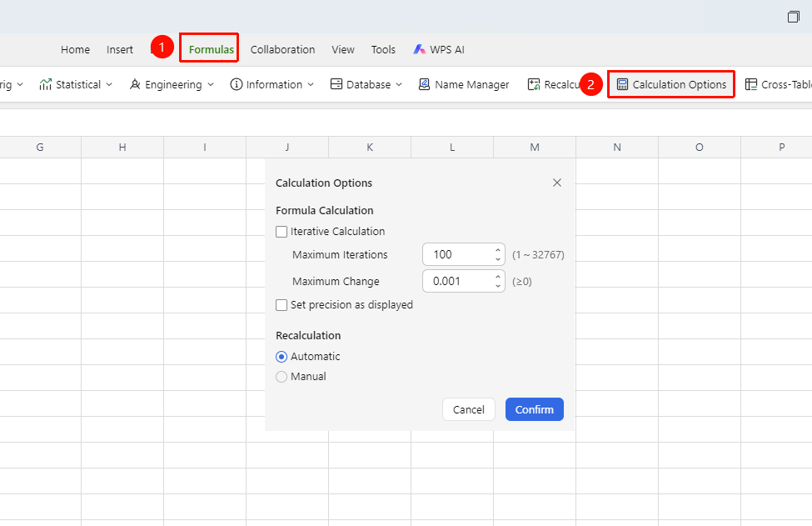The image size is (812, 526).
Task: Click the restore window icon at top right
Action: [794, 17]
